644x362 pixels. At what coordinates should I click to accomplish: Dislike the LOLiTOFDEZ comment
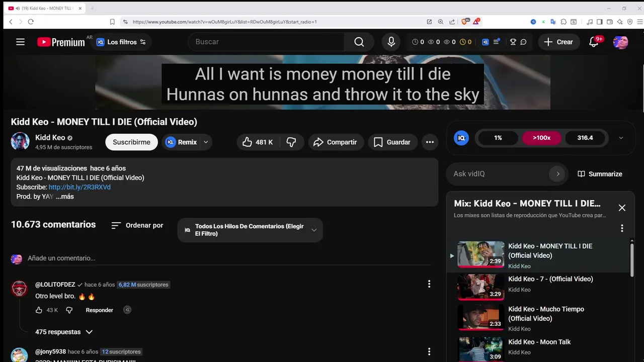pos(69,310)
